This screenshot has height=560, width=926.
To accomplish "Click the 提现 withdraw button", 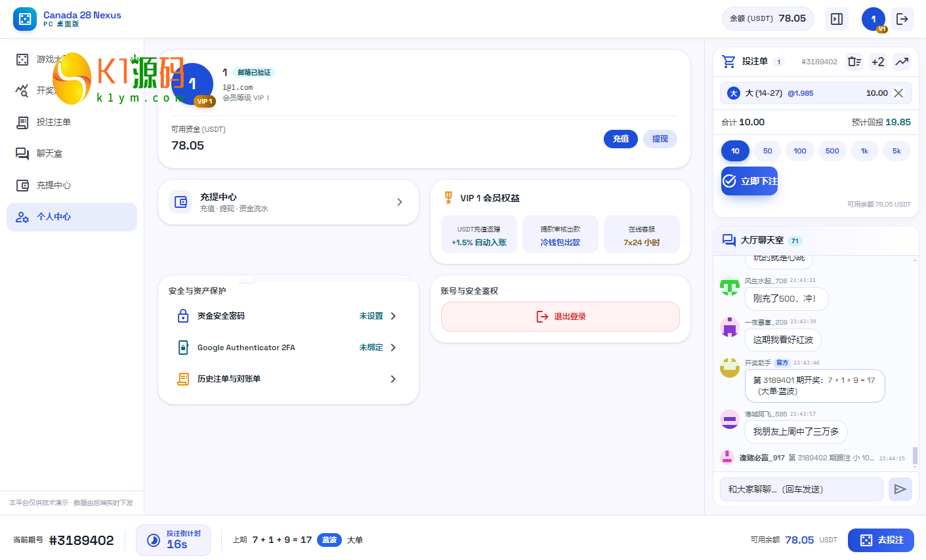I will pos(660,139).
